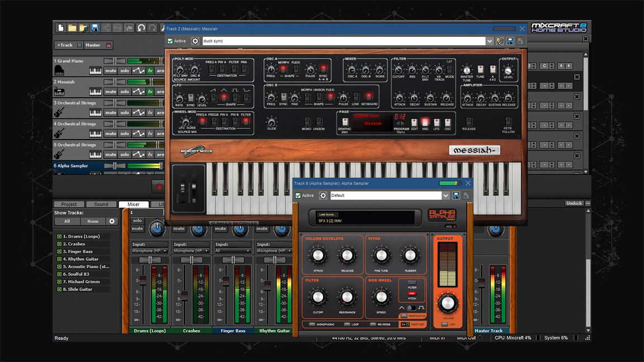Open the duck sync preset dropdown
Screen dimensions: 644x362
[489, 40]
